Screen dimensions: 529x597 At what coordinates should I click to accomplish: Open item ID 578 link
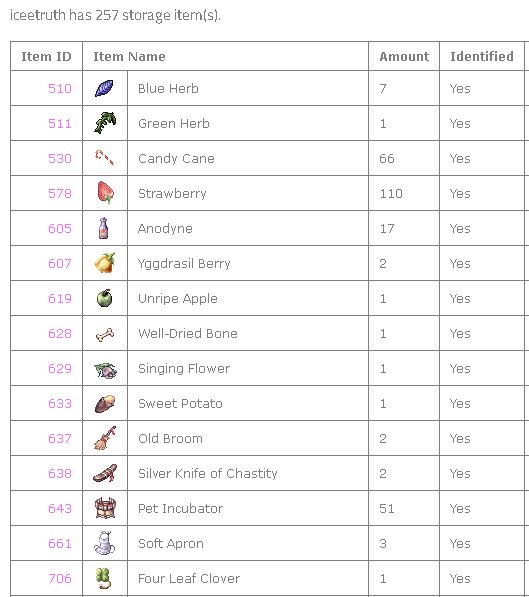60,193
